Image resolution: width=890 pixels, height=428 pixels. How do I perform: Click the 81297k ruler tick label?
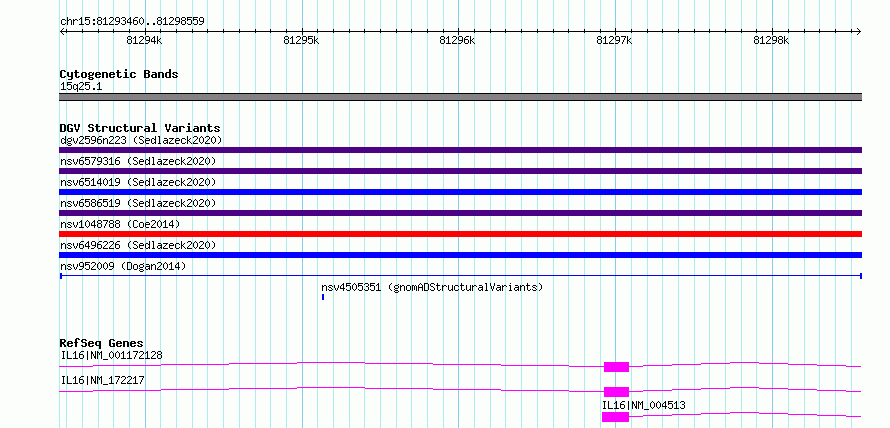pyautogui.click(x=616, y=40)
